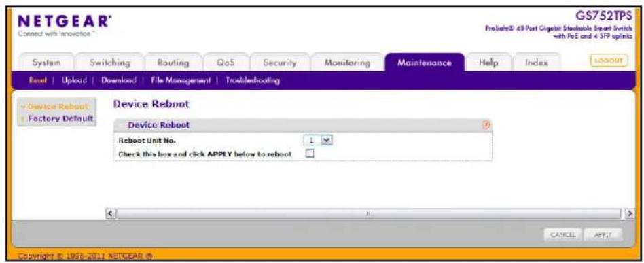Open the Reboot Unit No. dropdown
The width and height of the screenshot is (644, 263).
[x=319, y=141]
